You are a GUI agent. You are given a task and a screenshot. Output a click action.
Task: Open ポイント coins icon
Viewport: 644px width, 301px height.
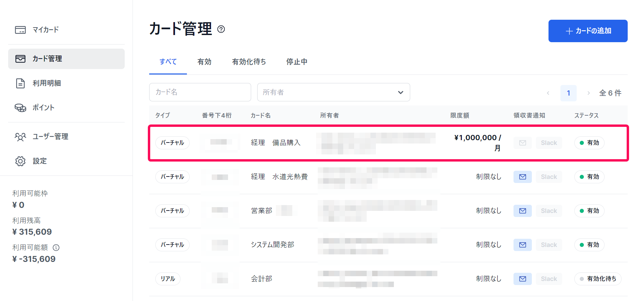click(20, 107)
